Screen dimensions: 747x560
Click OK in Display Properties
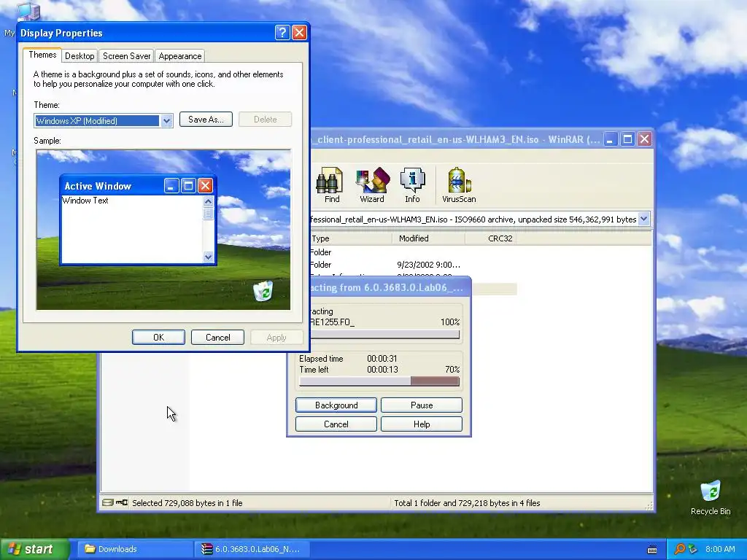click(158, 337)
